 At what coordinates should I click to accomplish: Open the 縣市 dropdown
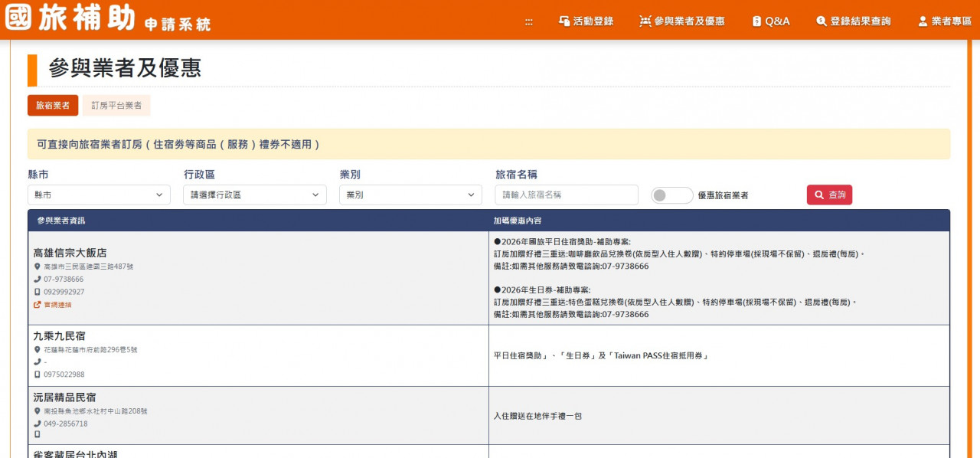[x=99, y=195]
